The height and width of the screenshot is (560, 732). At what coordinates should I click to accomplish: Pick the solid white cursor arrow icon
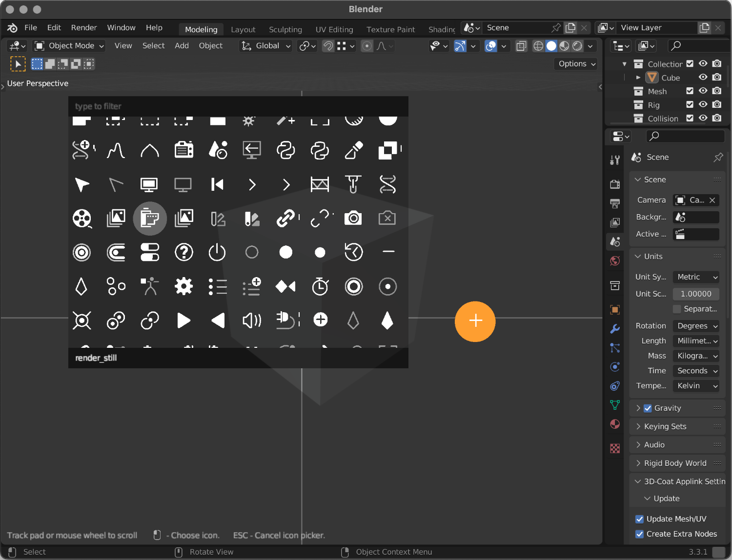[x=82, y=184]
